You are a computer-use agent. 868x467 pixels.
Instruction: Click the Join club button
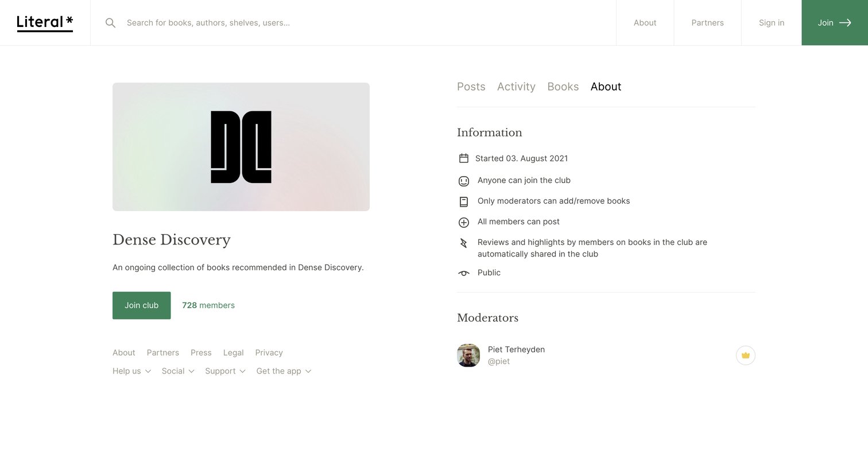(142, 305)
